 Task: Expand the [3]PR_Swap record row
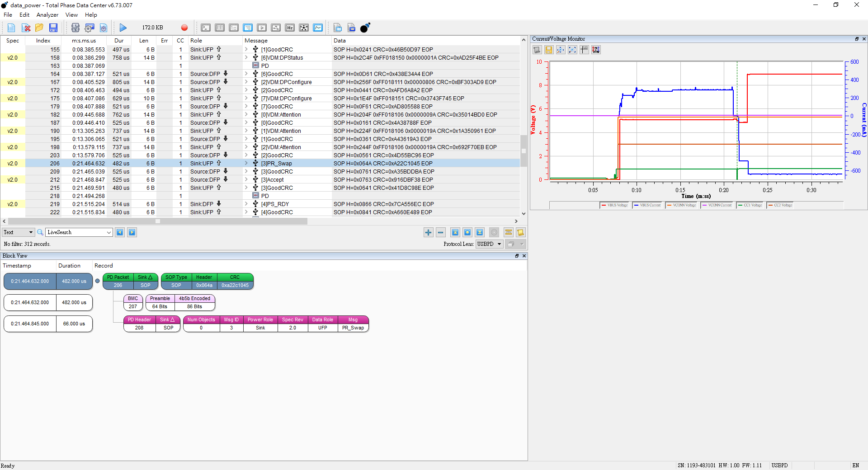[246, 163]
